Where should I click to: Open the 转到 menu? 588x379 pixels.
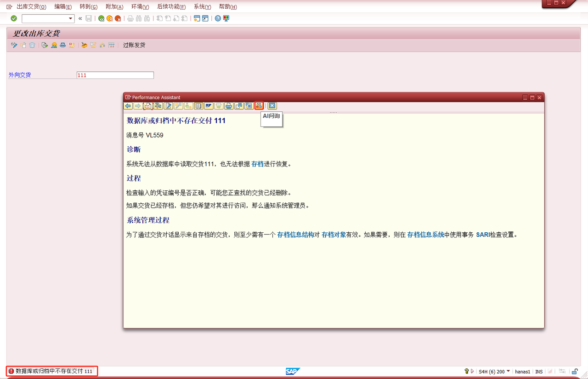pos(89,7)
